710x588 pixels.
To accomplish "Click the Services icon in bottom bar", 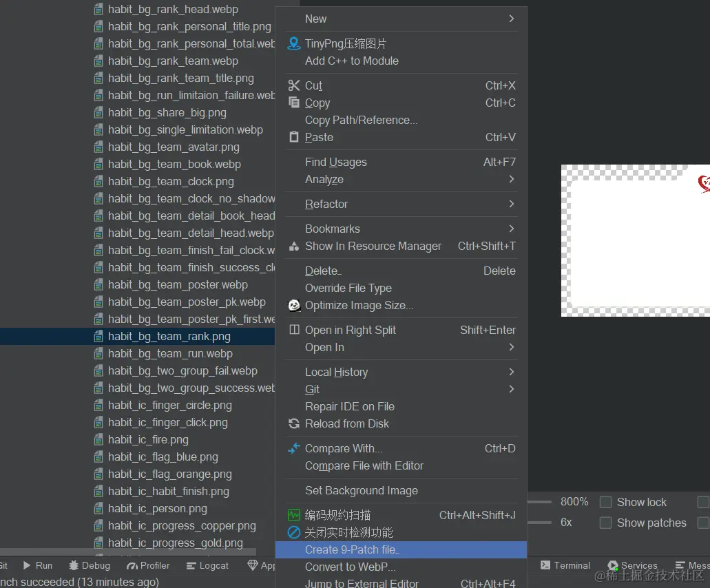I will (613, 565).
